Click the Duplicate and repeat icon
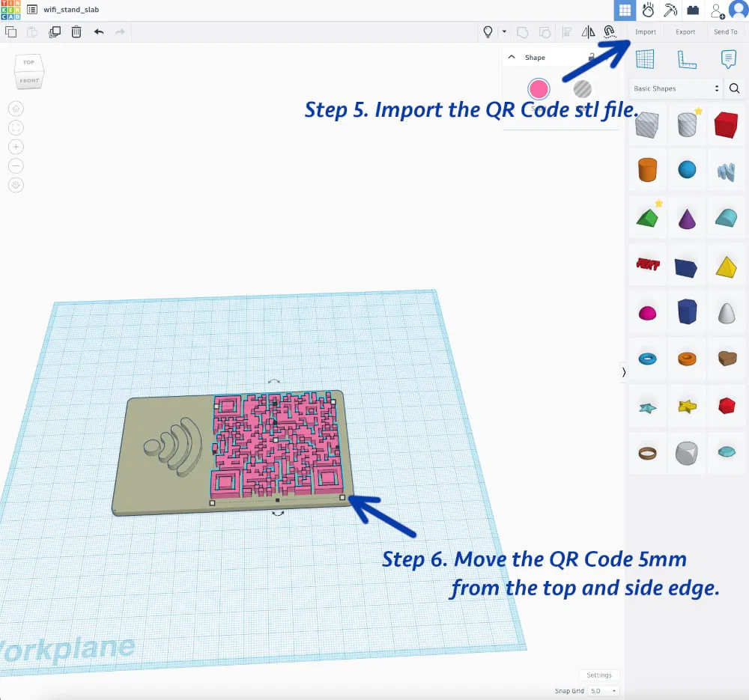 pos(55,32)
